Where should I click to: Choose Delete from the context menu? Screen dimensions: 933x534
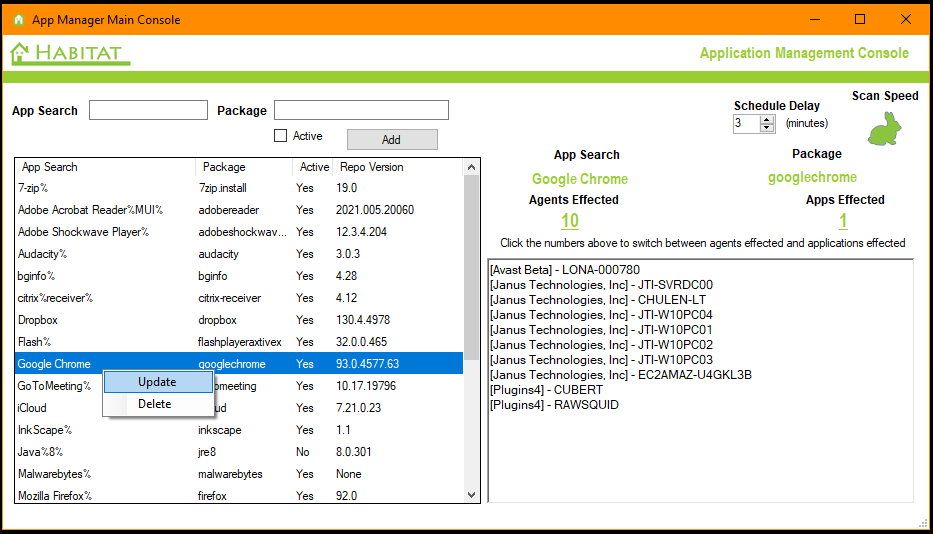click(x=158, y=404)
